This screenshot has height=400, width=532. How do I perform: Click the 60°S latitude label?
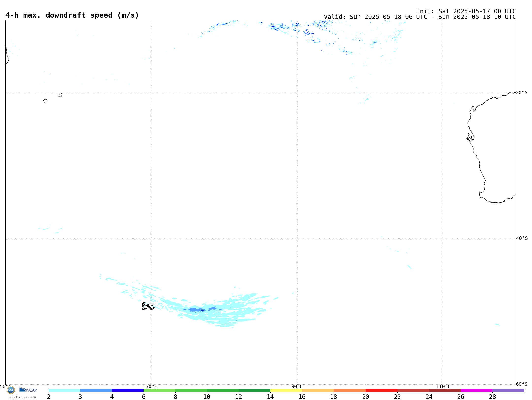[522, 384]
